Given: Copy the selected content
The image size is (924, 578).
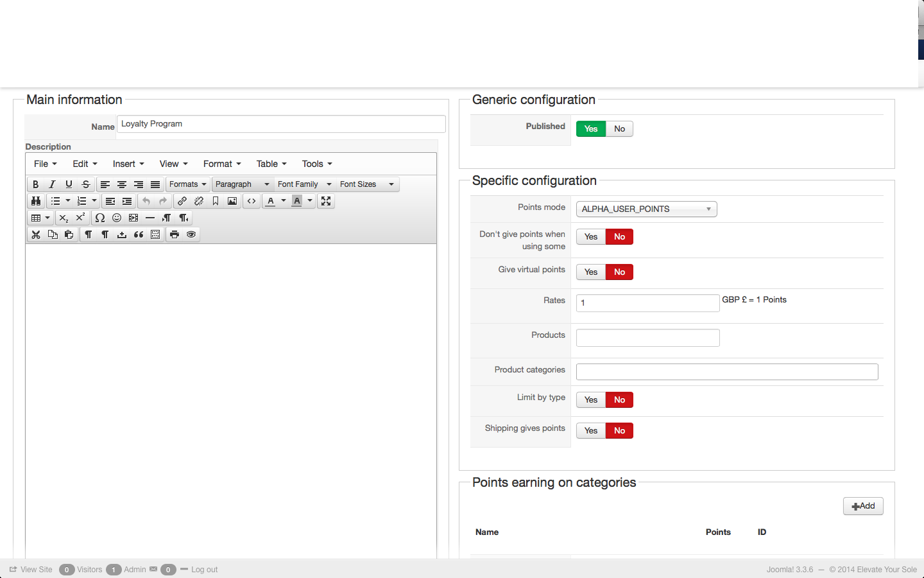Looking at the screenshot, I should pos(53,234).
